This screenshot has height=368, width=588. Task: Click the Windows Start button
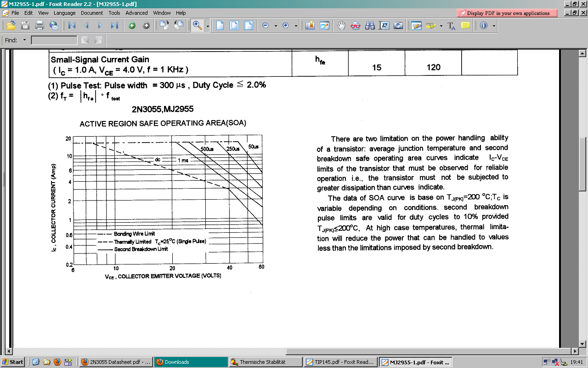pos(13,362)
